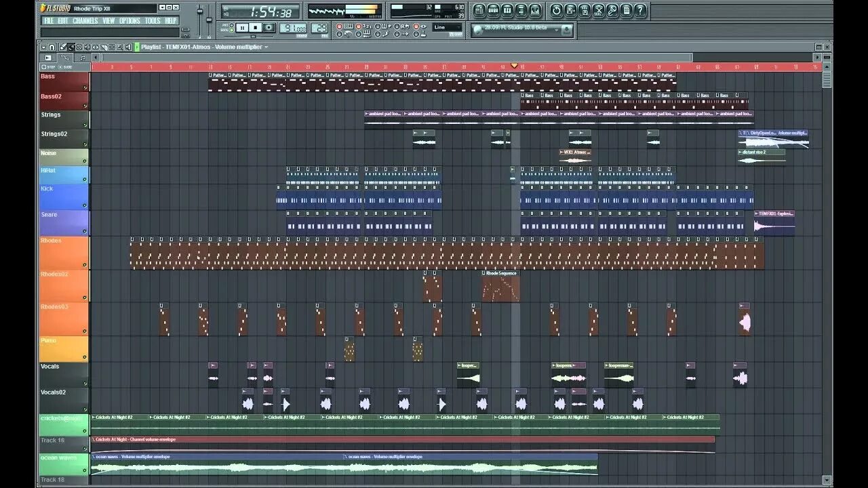
Task: Mute the Bass track using its dot
Action: [x=85, y=88]
